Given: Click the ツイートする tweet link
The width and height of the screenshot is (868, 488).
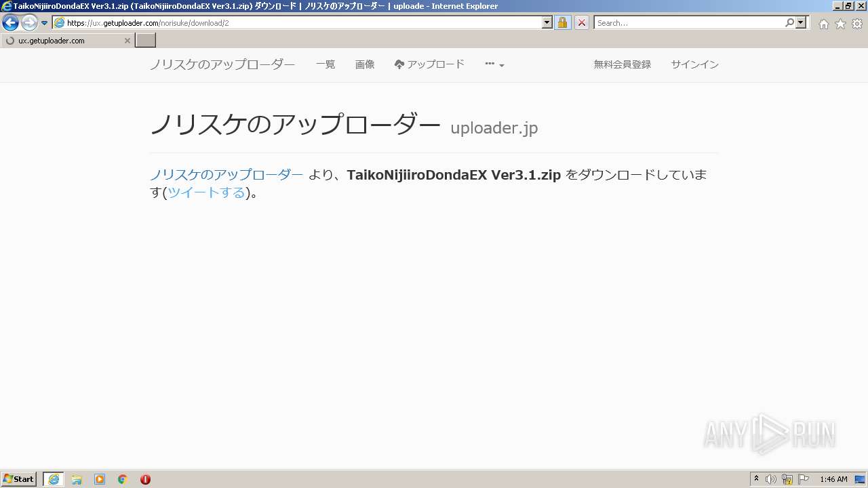Looking at the screenshot, I should (x=206, y=192).
